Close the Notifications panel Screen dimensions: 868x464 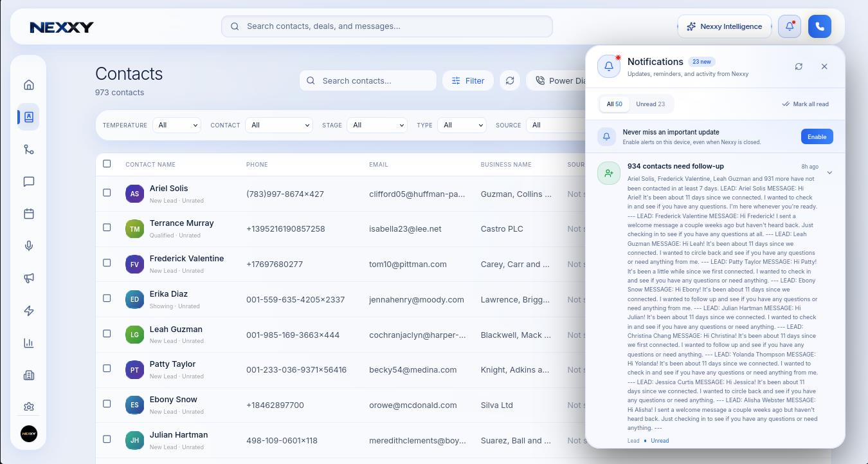pos(824,66)
